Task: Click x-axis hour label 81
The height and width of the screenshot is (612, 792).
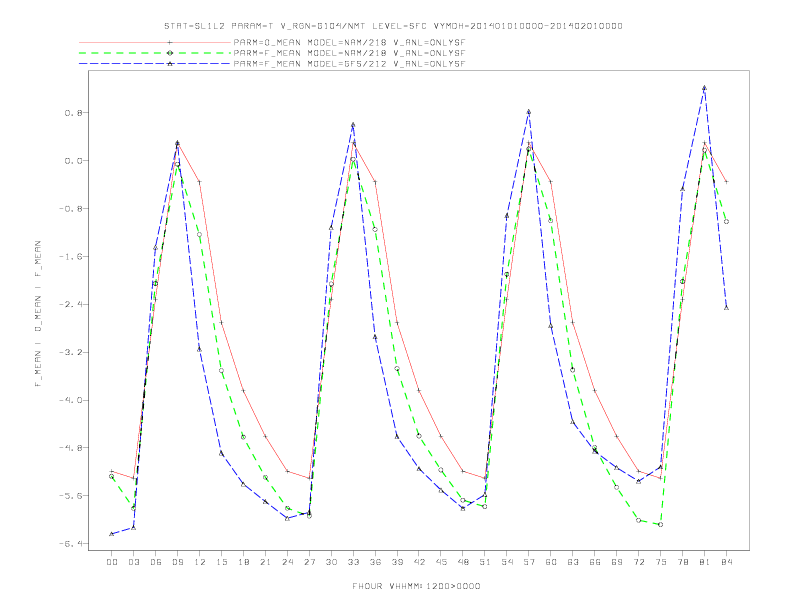Action: pyautogui.click(x=705, y=562)
